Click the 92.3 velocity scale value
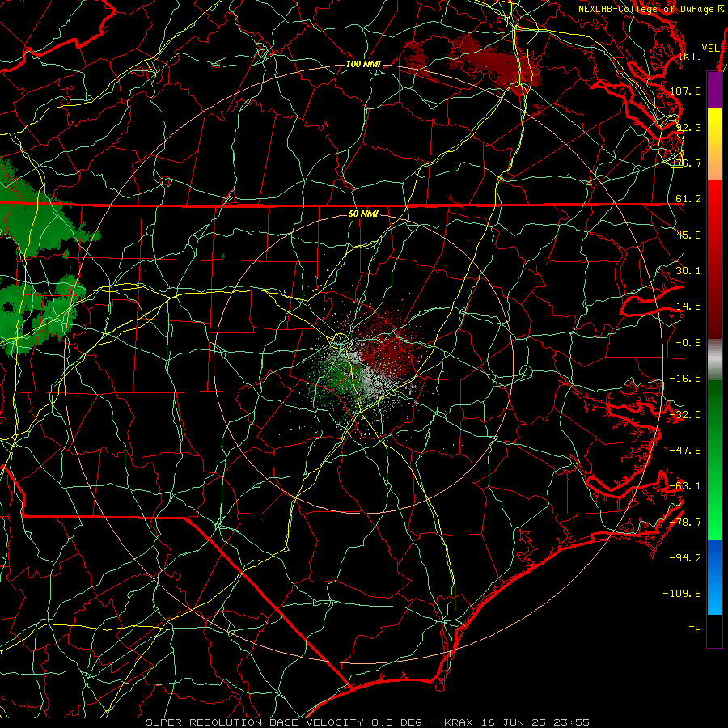The height and width of the screenshot is (728, 728). click(688, 127)
